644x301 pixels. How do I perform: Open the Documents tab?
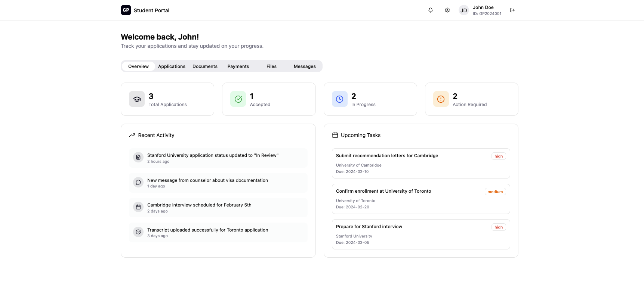coord(205,66)
